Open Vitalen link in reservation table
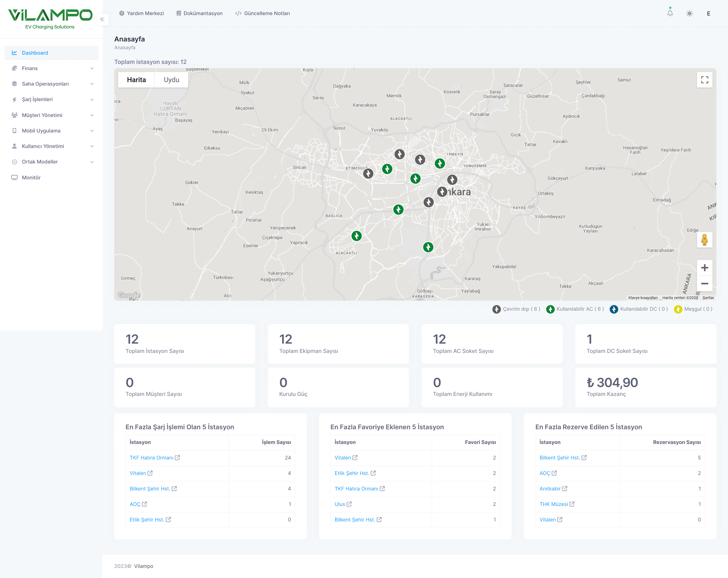 coord(547,520)
